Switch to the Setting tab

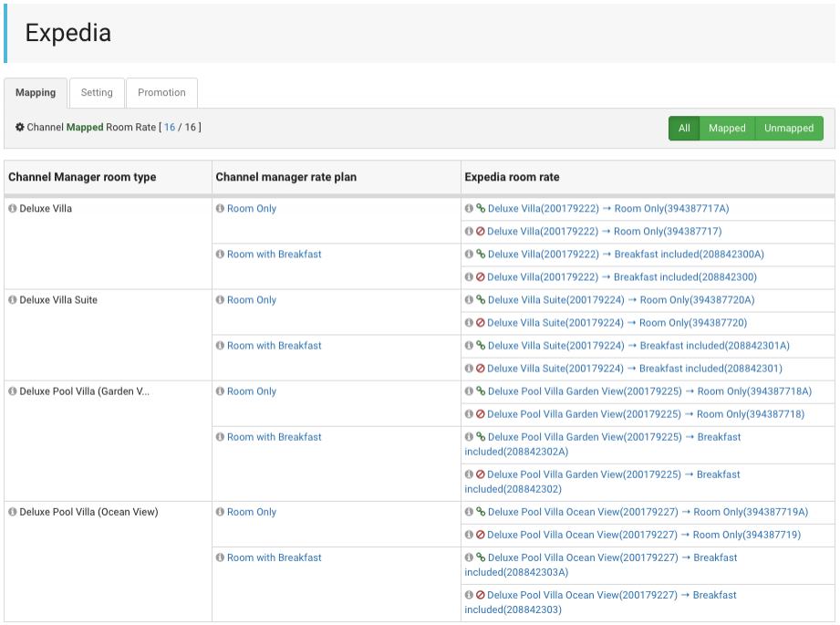[x=97, y=93]
